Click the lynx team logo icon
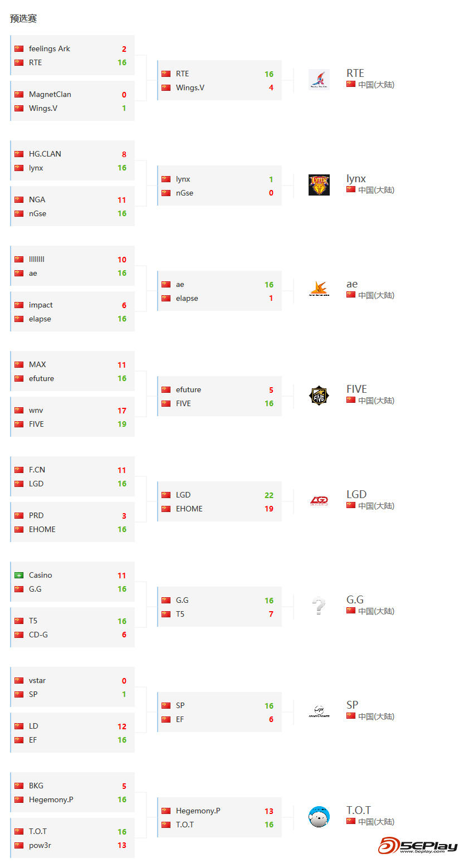474x868 pixels. click(x=319, y=185)
